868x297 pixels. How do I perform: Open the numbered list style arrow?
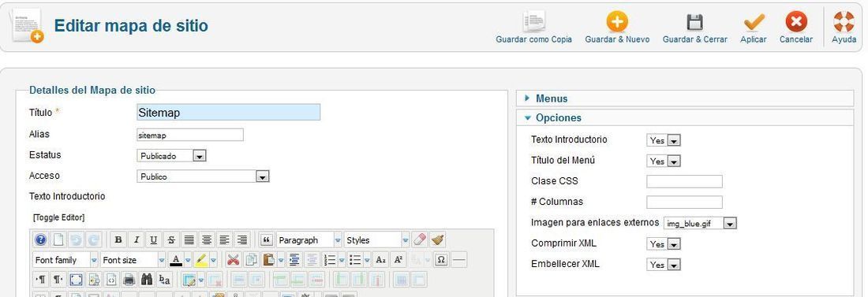pyautogui.click(x=342, y=260)
